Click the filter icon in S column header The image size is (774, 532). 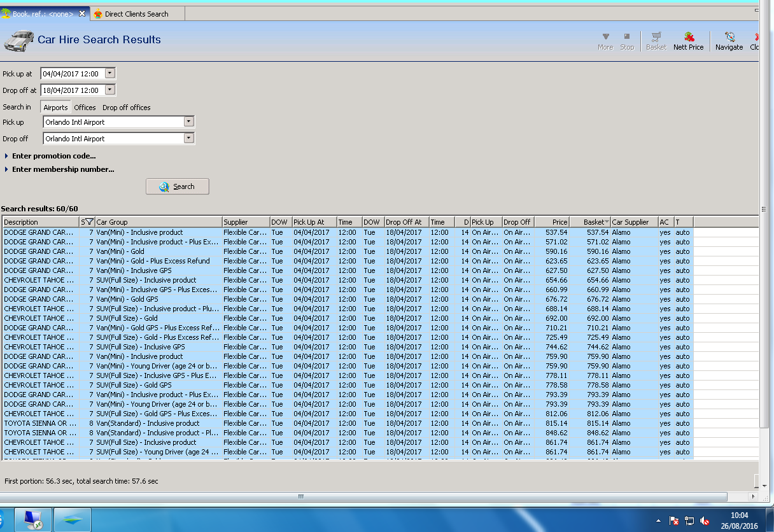pos(89,222)
